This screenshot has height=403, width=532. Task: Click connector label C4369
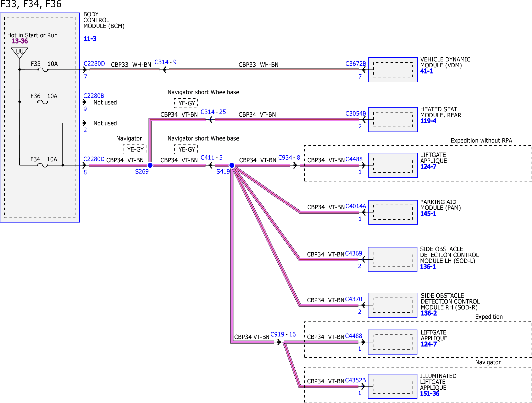coord(353,253)
